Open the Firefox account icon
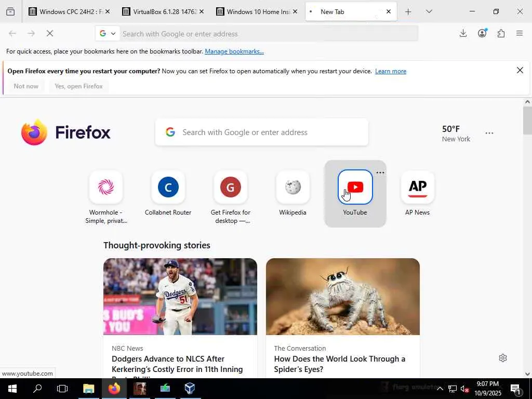Viewport: 532px width, 399px height. tap(482, 33)
